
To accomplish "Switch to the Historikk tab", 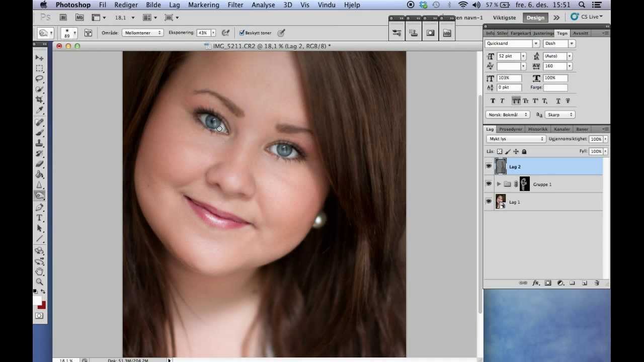I will click(x=537, y=129).
